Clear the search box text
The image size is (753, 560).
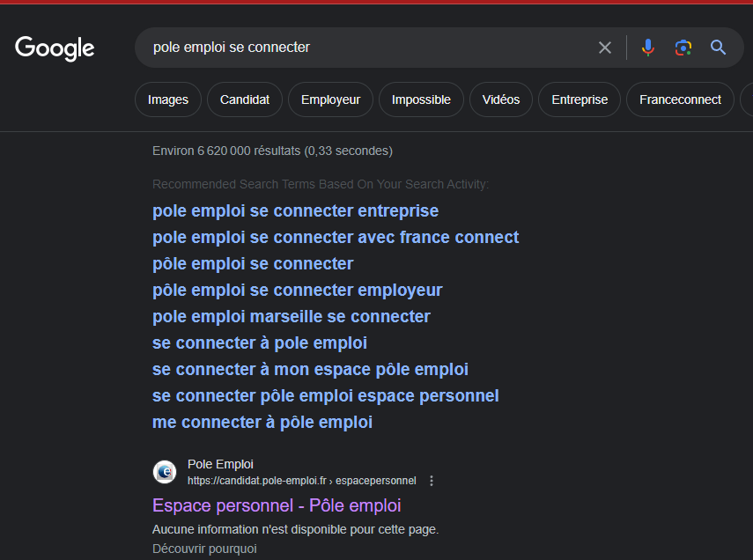(x=605, y=48)
